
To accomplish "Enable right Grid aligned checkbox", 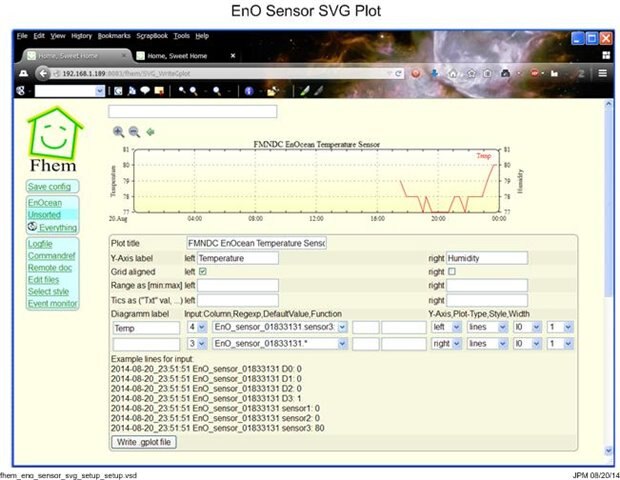I will 452,272.
